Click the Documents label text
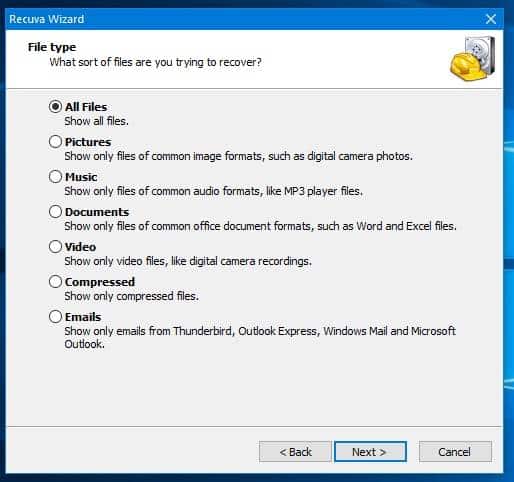 tap(97, 212)
